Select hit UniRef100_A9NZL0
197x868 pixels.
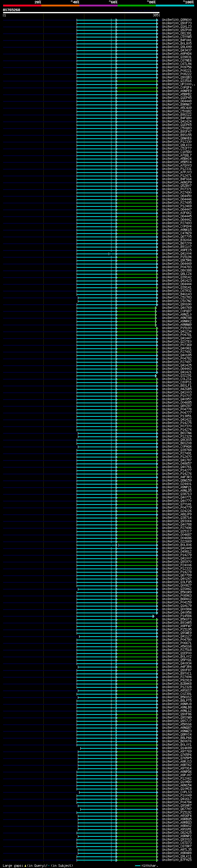click(x=177, y=314)
